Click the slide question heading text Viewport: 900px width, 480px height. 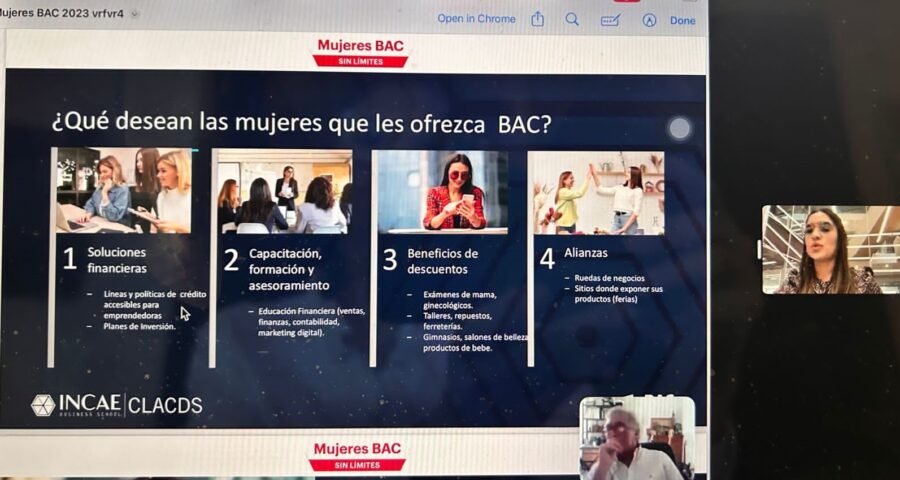(x=301, y=123)
